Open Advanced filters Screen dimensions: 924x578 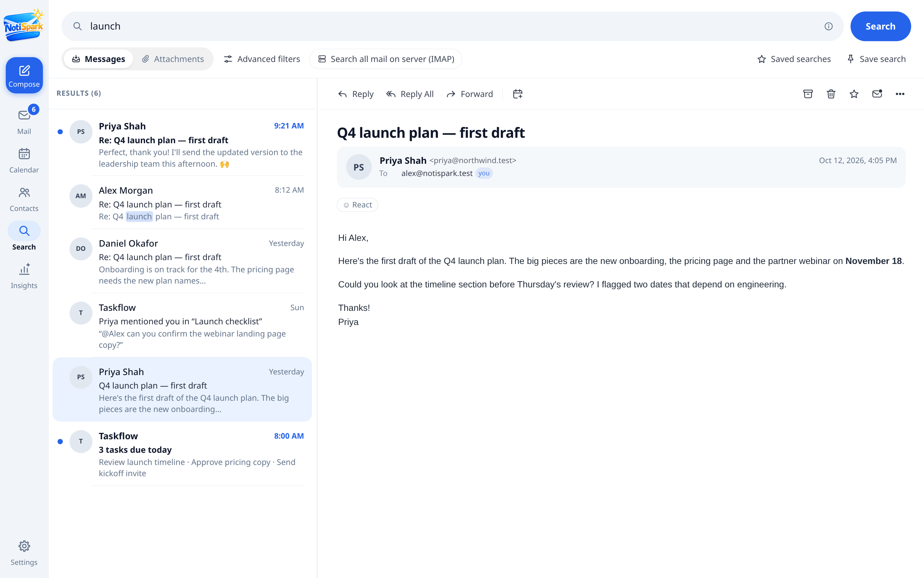pyautogui.click(x=262, y=59)
